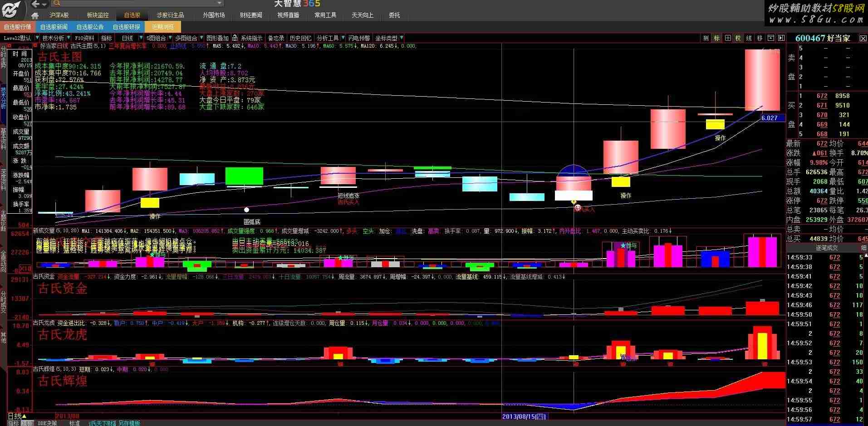This screenshot has width=868, height=426.
Task: Open the 外围市场 menu
Action: pos(214,15)
